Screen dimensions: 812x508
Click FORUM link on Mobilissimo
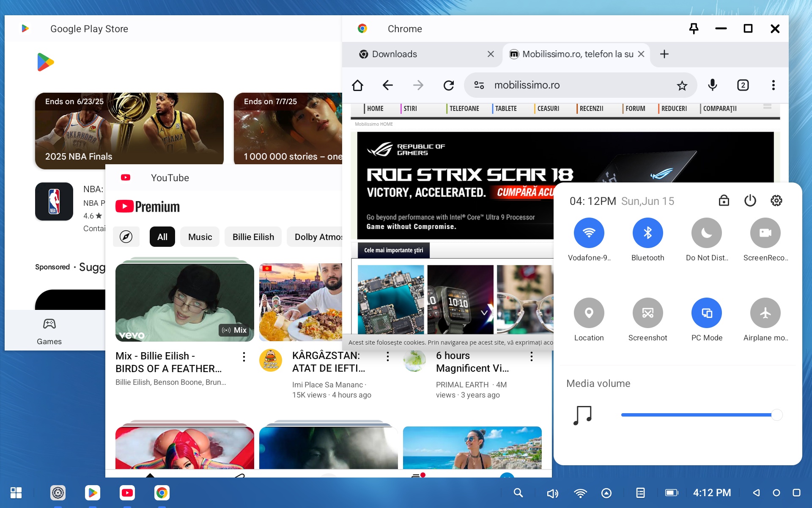click(x=635, y=108)
